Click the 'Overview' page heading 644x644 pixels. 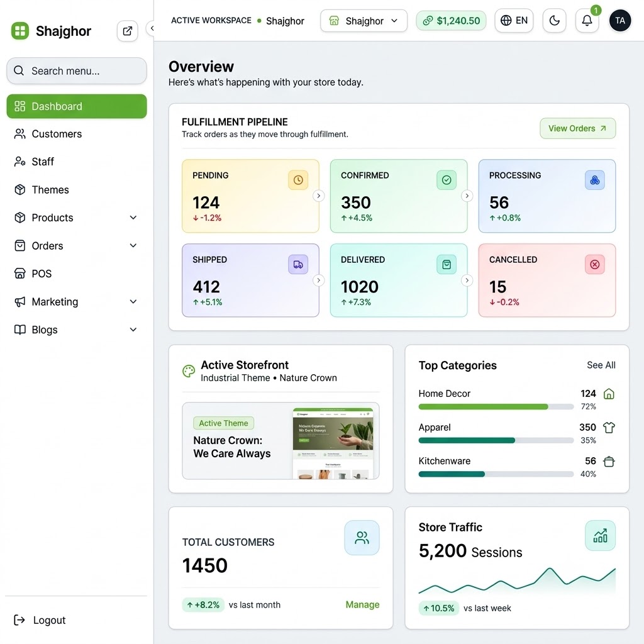201,67
